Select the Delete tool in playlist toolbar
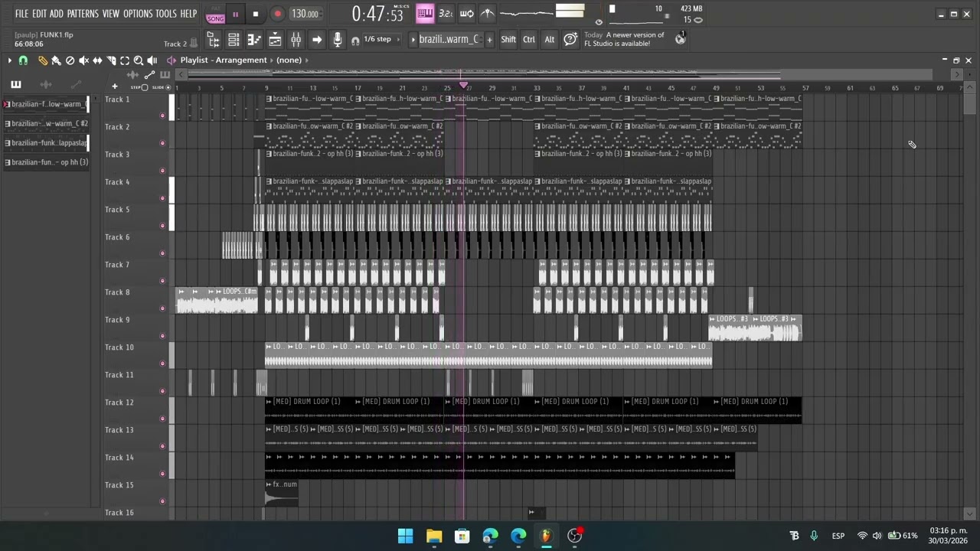 (70, 60)
